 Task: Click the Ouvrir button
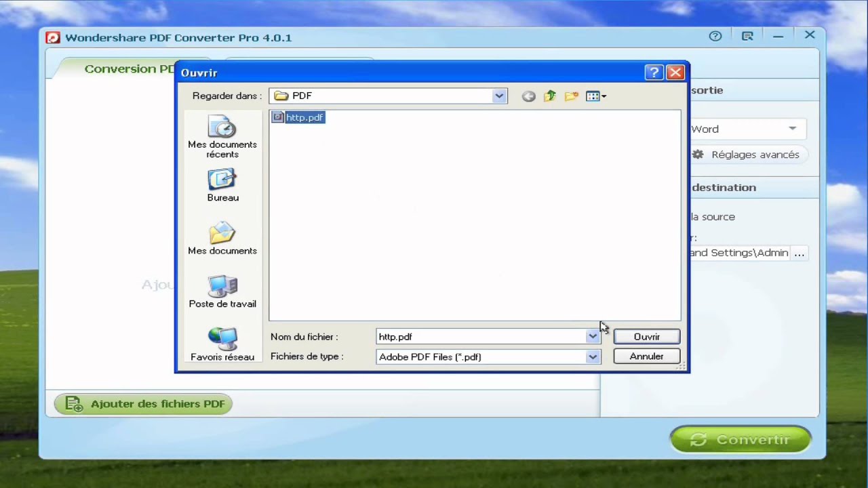pos(646,336)
